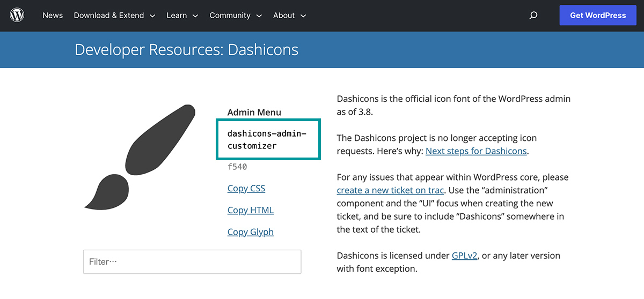Click the Copy CSS link
644x299 pixels.
point(246,189)
